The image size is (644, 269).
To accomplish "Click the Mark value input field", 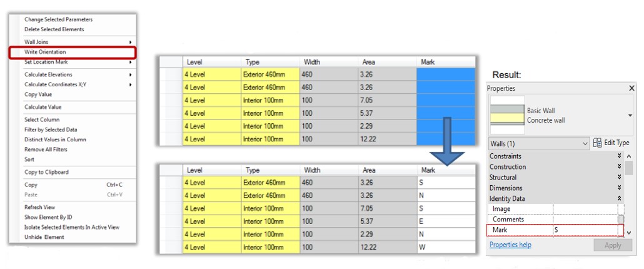I will (584, 230).
